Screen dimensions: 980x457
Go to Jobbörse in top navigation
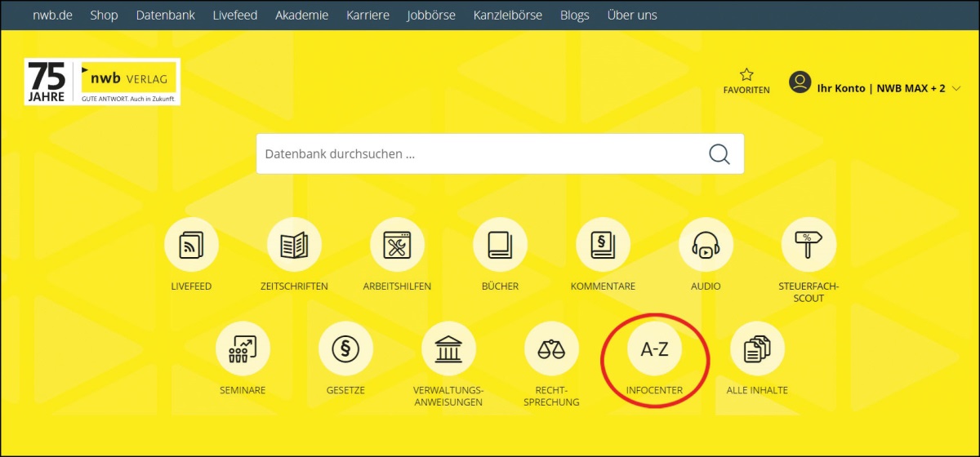(x=431, y=15)
